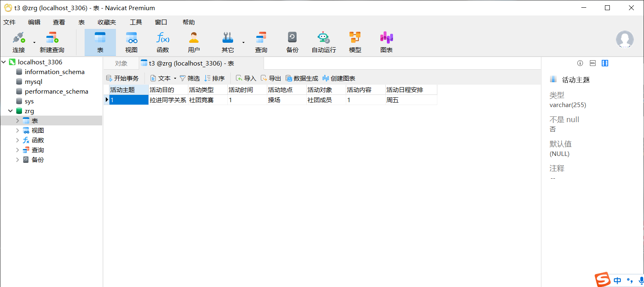Open the 文件 menu

coord(9,22)
